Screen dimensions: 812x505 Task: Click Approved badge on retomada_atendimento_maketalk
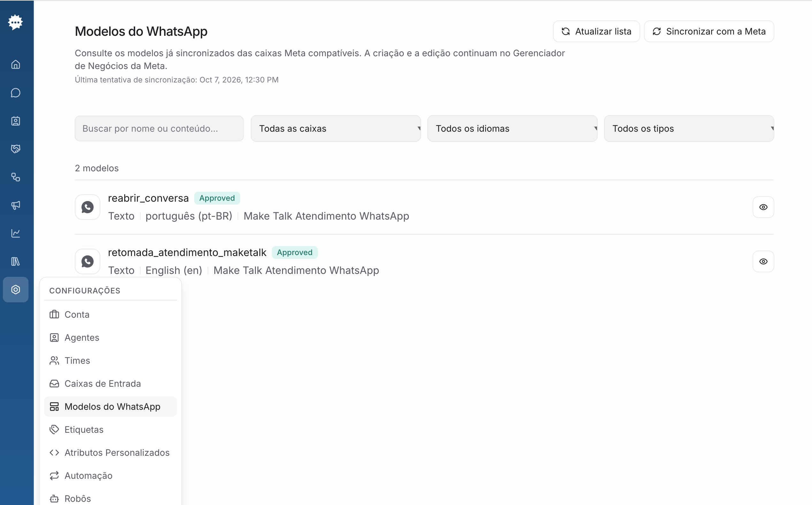tap(295, 252)
